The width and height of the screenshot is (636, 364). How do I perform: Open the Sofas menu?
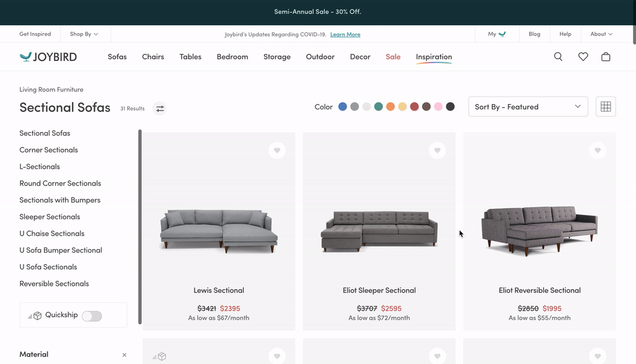point(117,57)
